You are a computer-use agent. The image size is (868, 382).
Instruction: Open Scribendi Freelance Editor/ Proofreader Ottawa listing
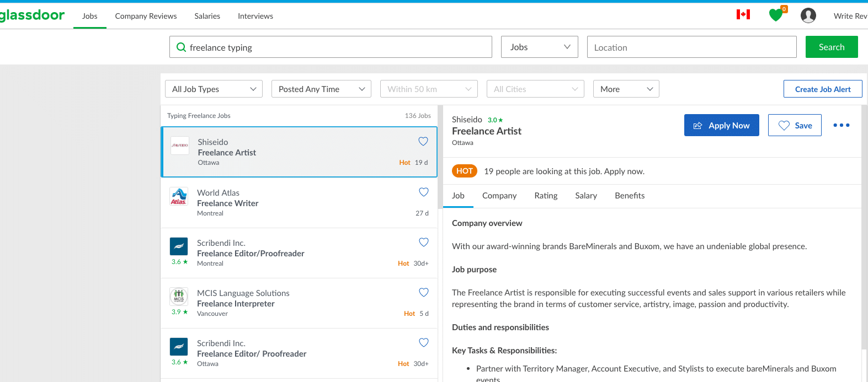coord(299,353)
